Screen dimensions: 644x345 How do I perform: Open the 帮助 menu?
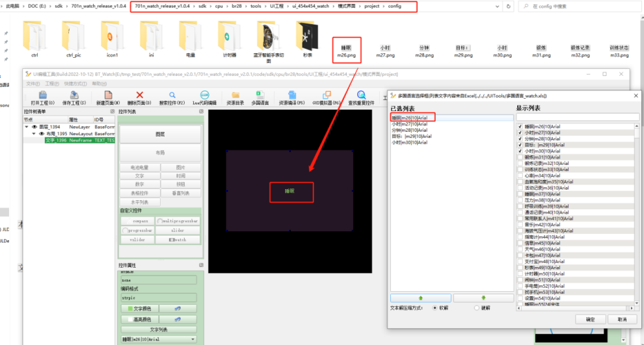[x=100, y=84]
